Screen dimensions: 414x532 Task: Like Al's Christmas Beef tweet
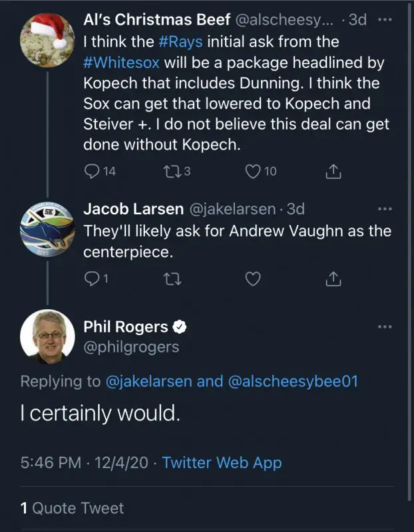click(253, 172)
